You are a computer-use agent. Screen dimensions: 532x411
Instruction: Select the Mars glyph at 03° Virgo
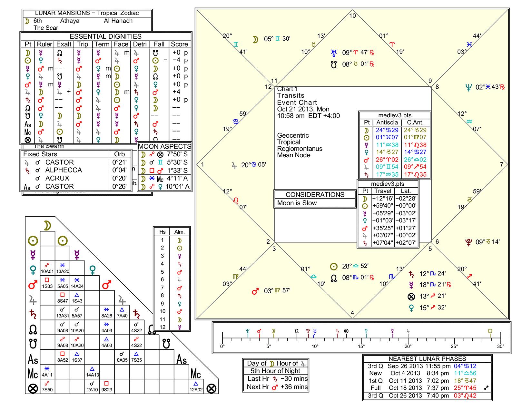point(255,291)
